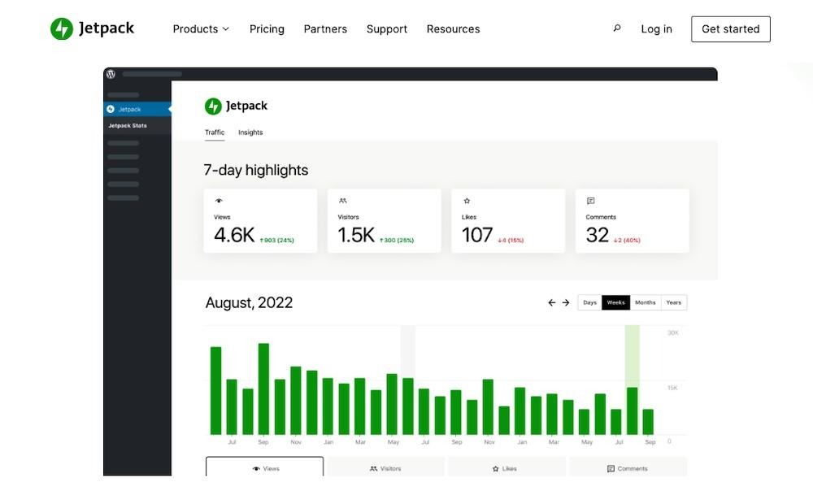The width and height of the screenshot is (813, 504).
Task: Select Jetpack in the dark sidebar
Action: pyautogui.click(x=137, y=109)
